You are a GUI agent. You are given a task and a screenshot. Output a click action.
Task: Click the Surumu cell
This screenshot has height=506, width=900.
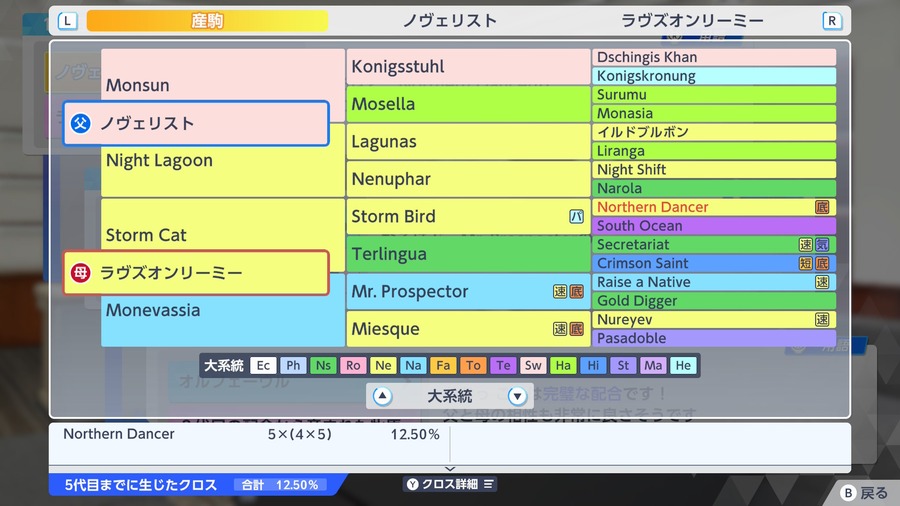coord(714,95)
